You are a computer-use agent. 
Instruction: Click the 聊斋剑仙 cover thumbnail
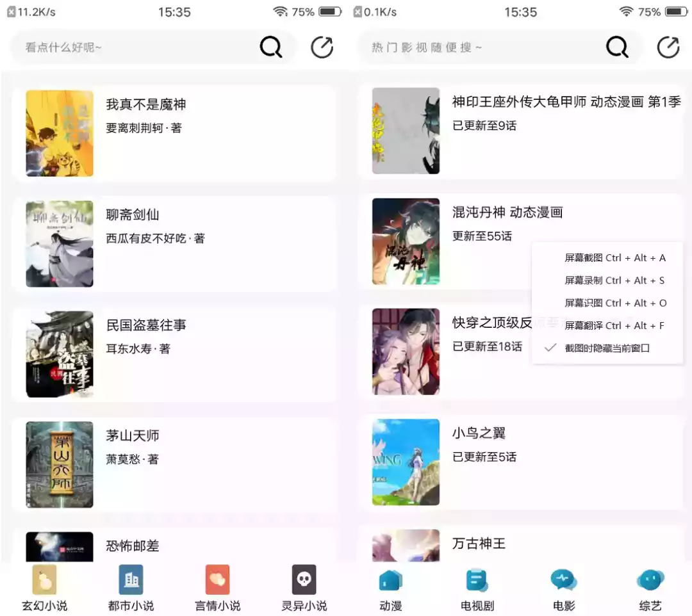59,243
